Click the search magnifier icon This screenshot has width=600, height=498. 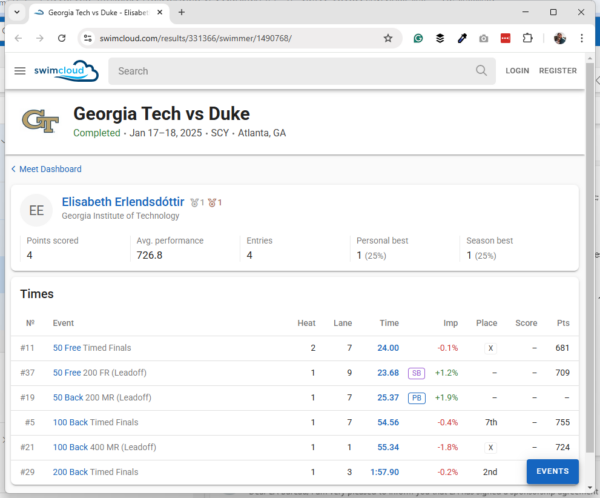[482, 71]
